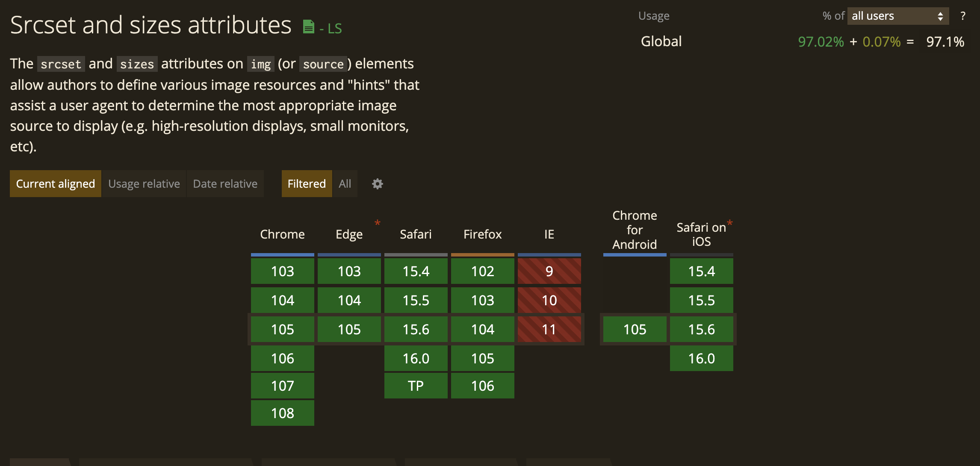Select the Current aligned view
980x466 pixels.
pos(56,184)
